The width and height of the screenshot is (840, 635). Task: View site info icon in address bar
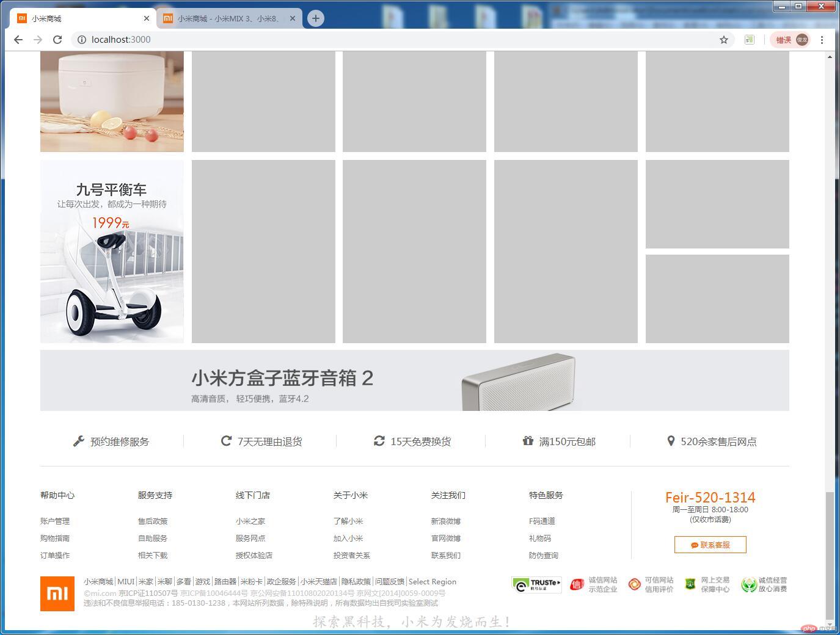point(81,40)
